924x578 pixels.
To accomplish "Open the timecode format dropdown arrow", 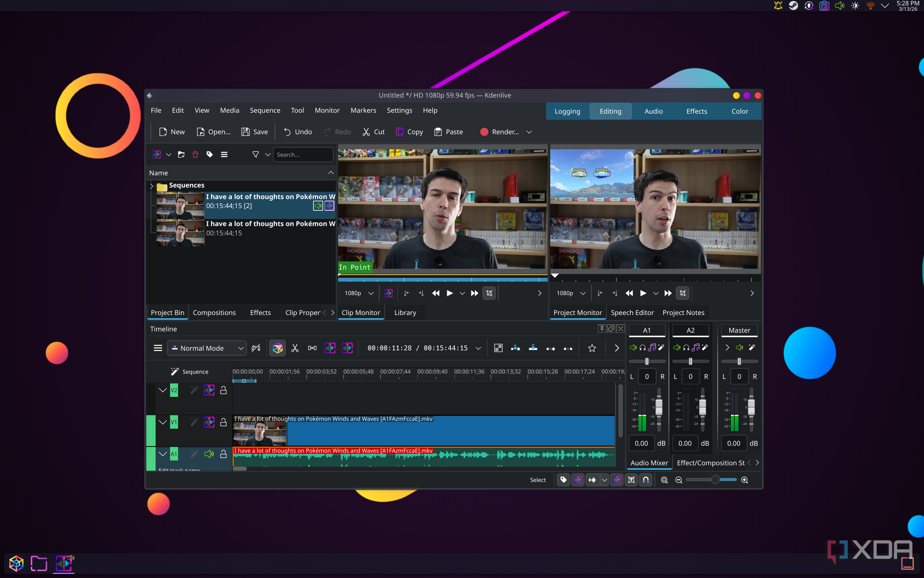I will (x=478, y=348).
